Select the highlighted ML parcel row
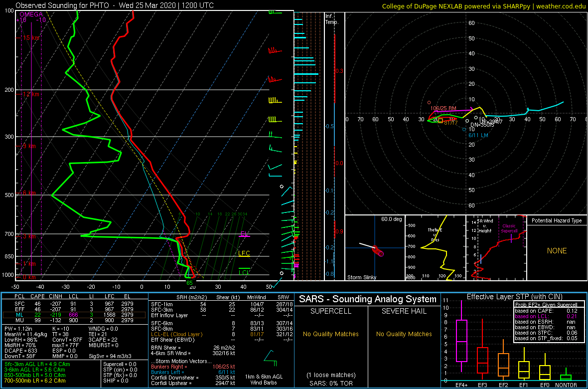This screenshot has height=389, width=588. [x=74, y=316]
